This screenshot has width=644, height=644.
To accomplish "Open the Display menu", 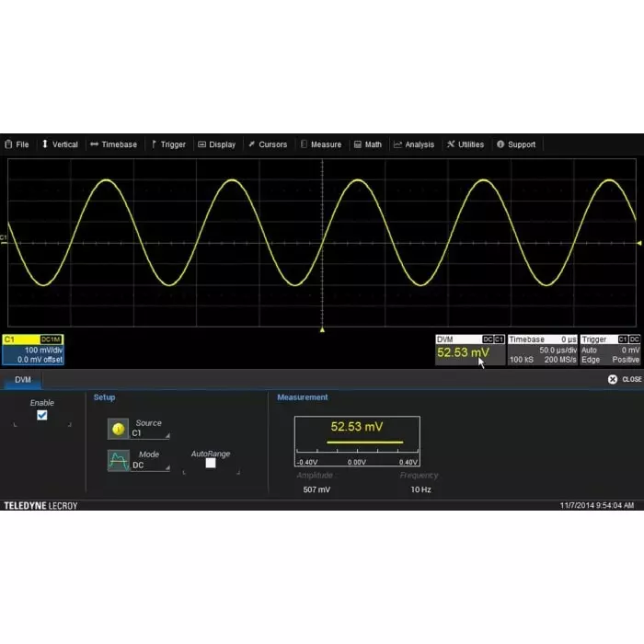I will [217, 144].
